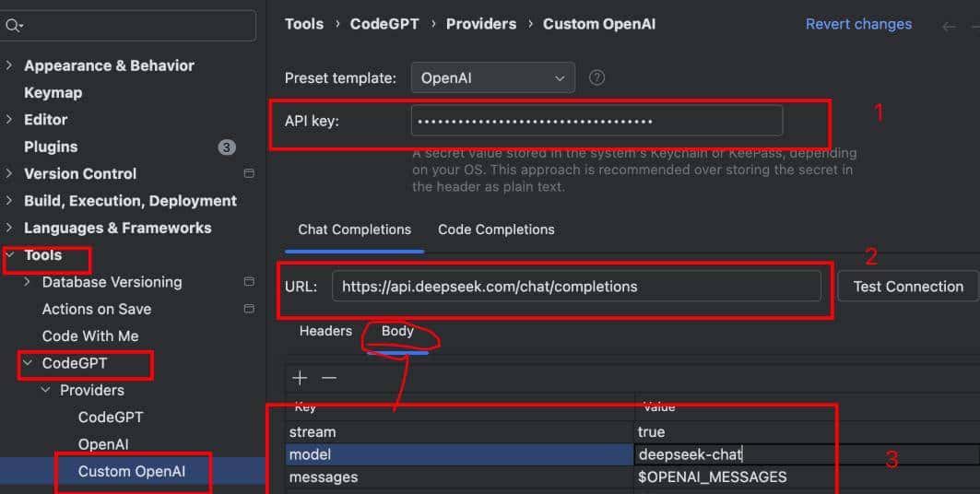Screen dimensions: 980x494
Task: Click the Version Control project-level icon
Action: (x=248, y=173)
